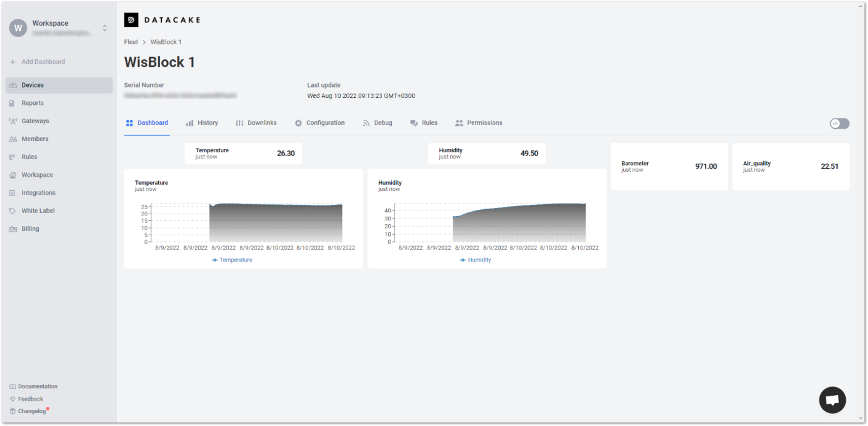Click the Billing icon in sidebar

pyautogui.click(x=13, y=229)
